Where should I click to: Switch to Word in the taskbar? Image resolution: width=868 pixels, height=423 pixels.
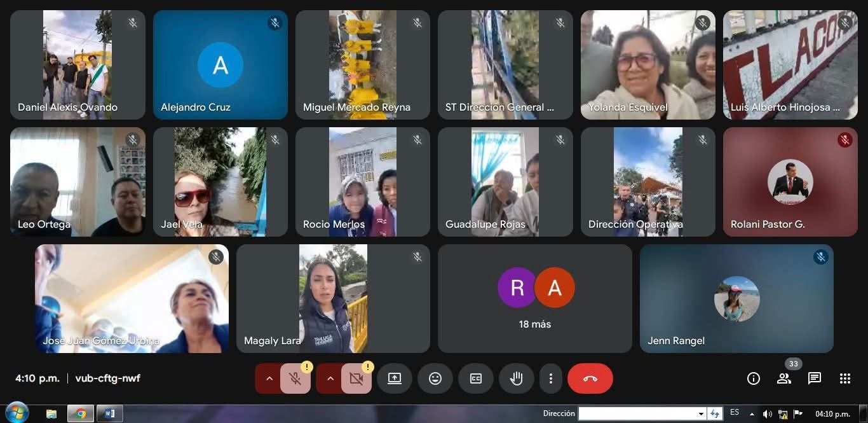[110, 413]
